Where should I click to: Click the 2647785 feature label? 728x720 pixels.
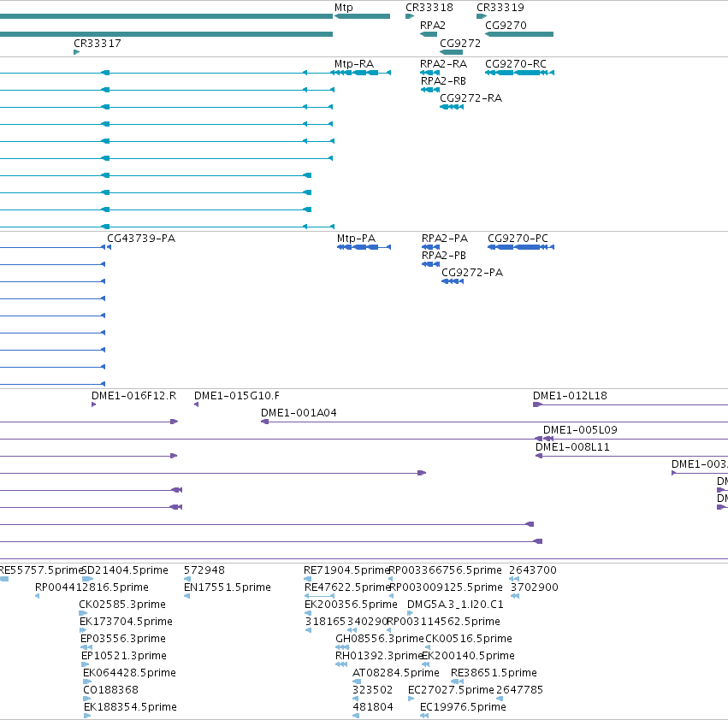pos(519,690)
